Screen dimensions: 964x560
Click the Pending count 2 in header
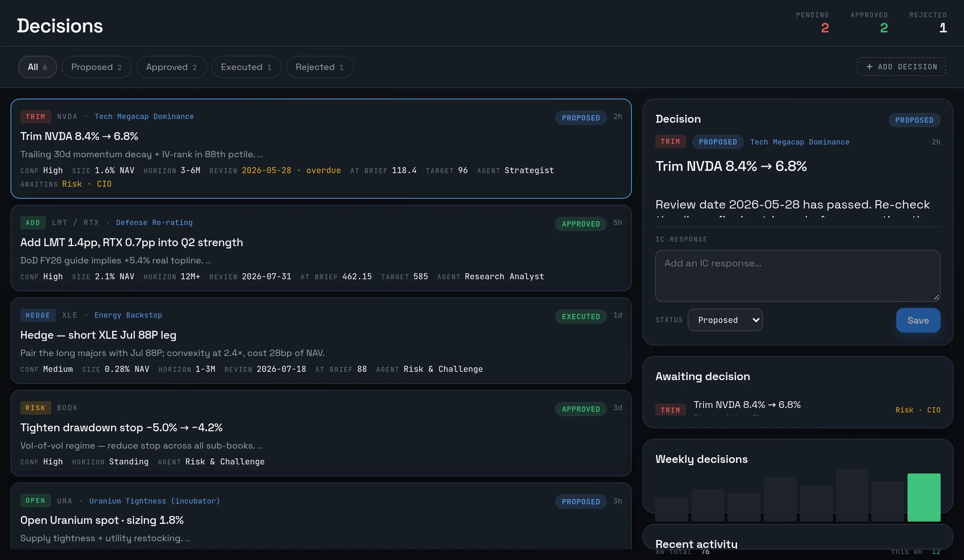coord(825,28)
